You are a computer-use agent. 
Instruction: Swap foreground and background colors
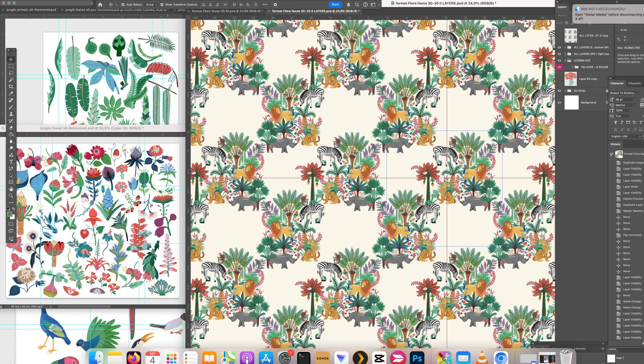click(x=14, y=209)
